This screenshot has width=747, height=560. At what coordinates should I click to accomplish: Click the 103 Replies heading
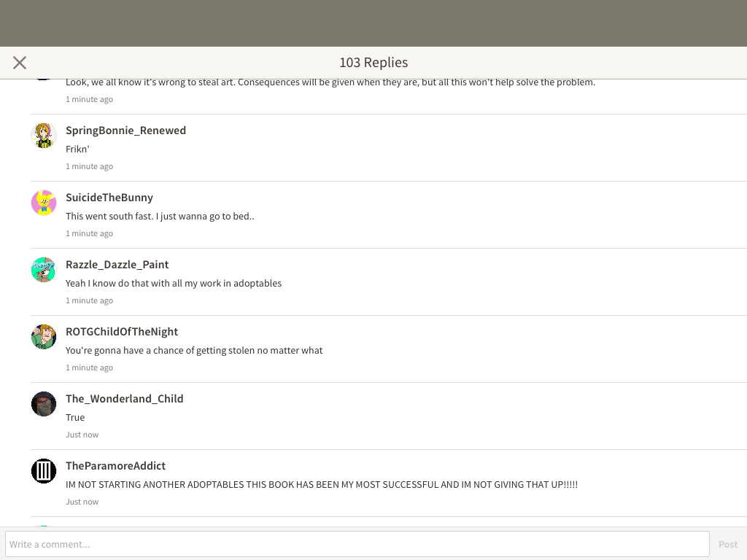click(373, 63)
